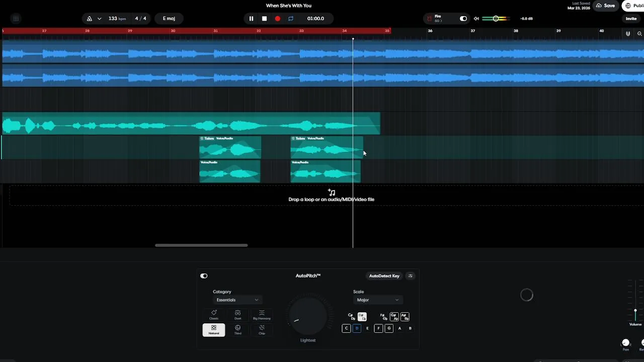This screenshot has height=362, width=644.
Task: Open the E maj key selector
Action: point(169,19)
